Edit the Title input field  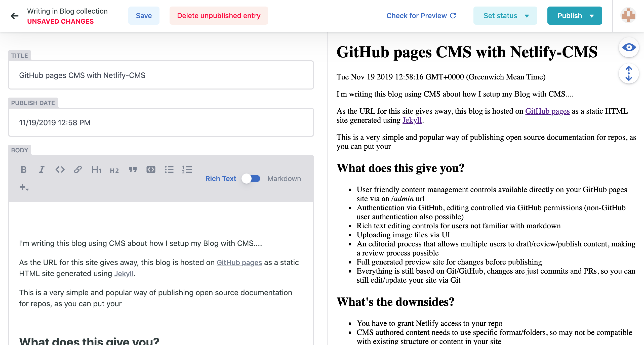[x=161, y=75]
